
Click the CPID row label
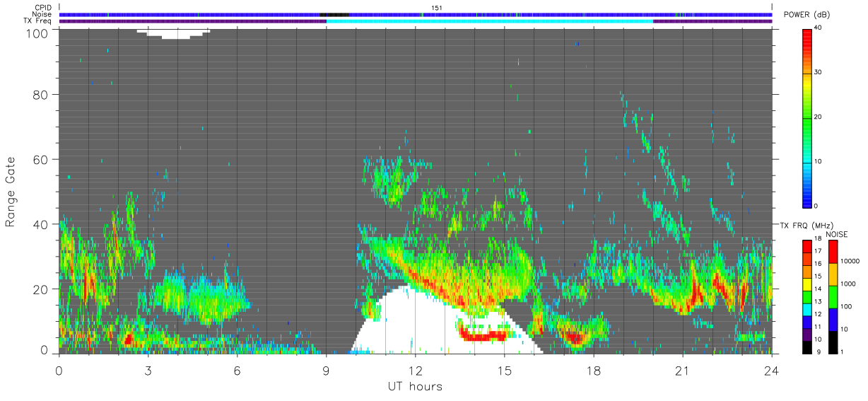[42, 7]
